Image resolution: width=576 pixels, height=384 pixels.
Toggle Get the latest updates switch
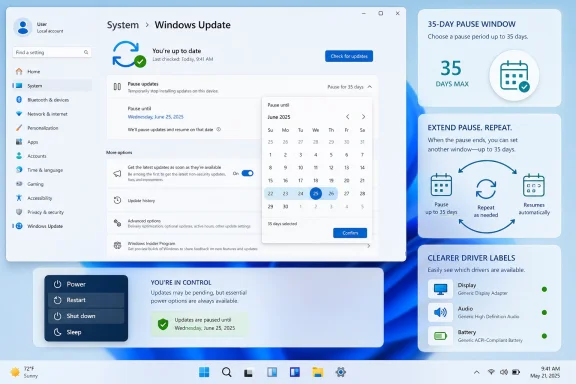[x=248, y=173]
